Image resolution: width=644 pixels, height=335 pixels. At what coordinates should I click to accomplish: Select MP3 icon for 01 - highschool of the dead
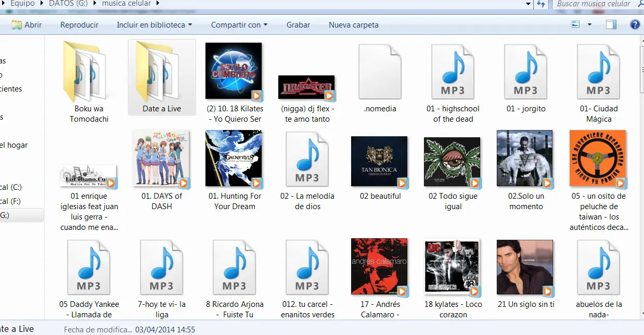coord(453,72)
